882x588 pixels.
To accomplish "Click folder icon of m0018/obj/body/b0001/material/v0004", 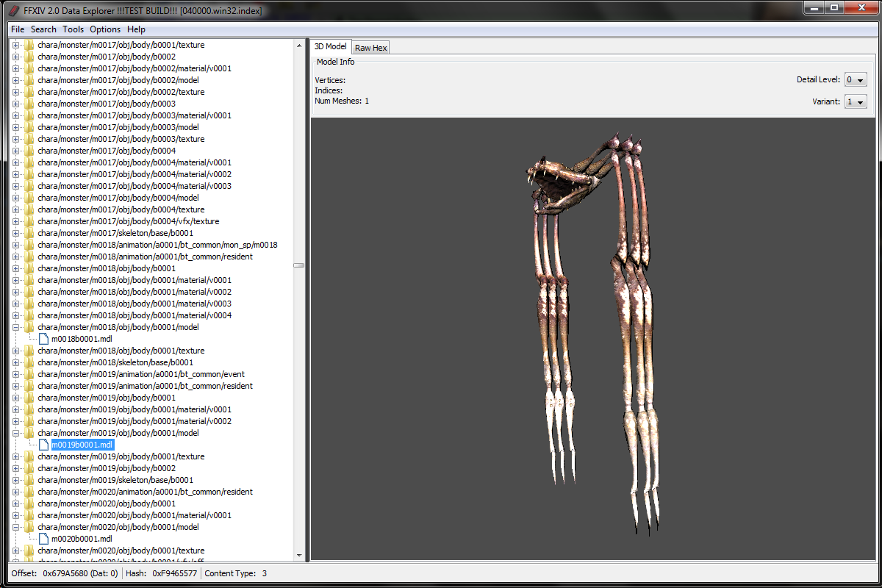I will pyautogui.click(x=29, y=315).
